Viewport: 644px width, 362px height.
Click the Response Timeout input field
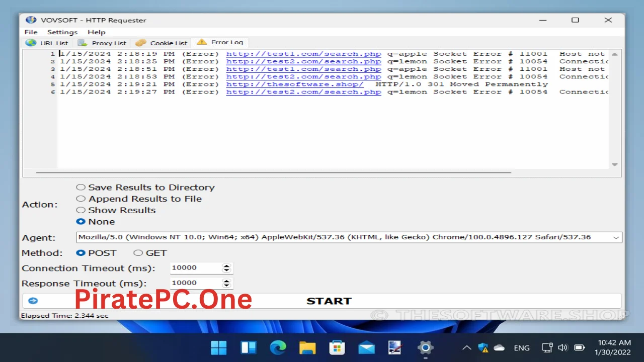point(196,283)
